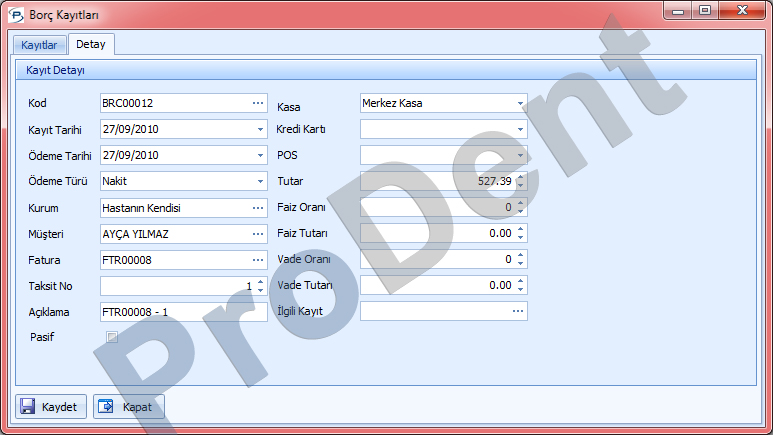Increase Faiz Oranı with up spinner

point(521,203)
